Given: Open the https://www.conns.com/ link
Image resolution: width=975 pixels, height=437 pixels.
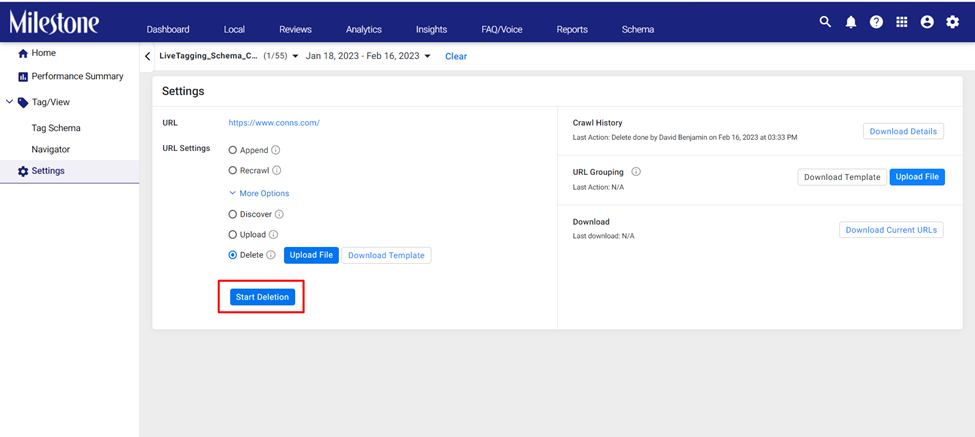Looking at the screenshot, I should click(274, 123).
